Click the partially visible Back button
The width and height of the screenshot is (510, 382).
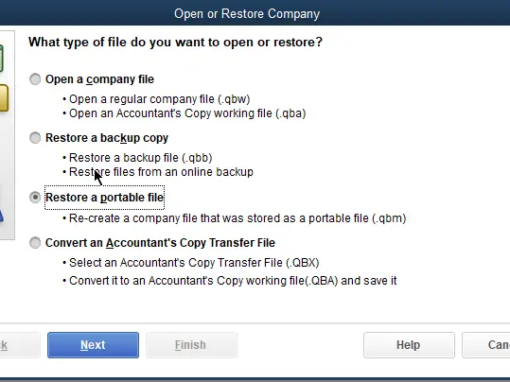(x=19, y=345)
